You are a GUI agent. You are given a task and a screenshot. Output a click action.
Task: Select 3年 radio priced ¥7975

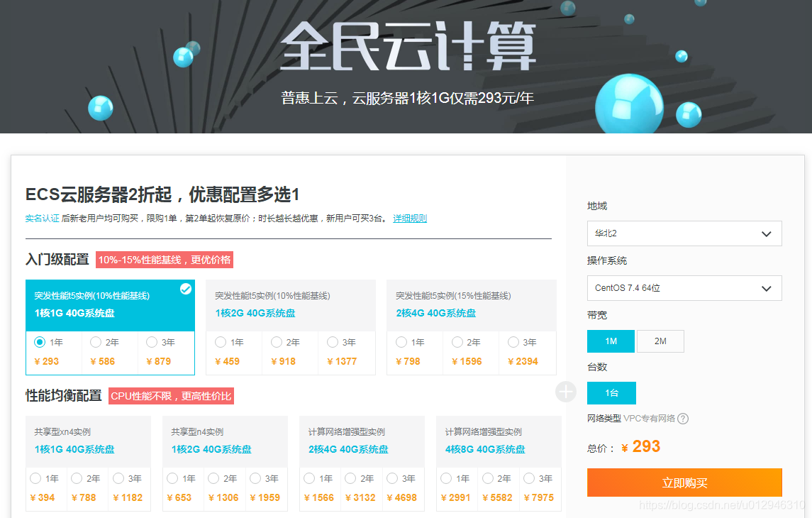(x=529, y=478)
